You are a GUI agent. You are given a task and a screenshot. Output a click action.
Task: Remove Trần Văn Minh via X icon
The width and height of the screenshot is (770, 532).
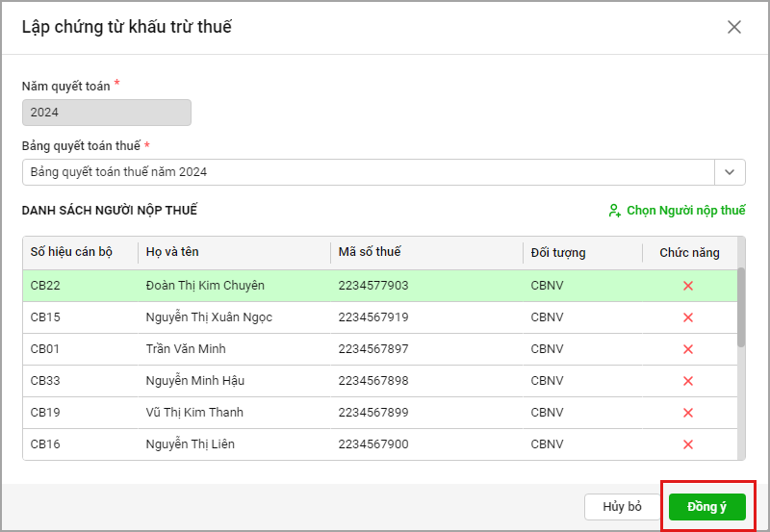point(688,349)
